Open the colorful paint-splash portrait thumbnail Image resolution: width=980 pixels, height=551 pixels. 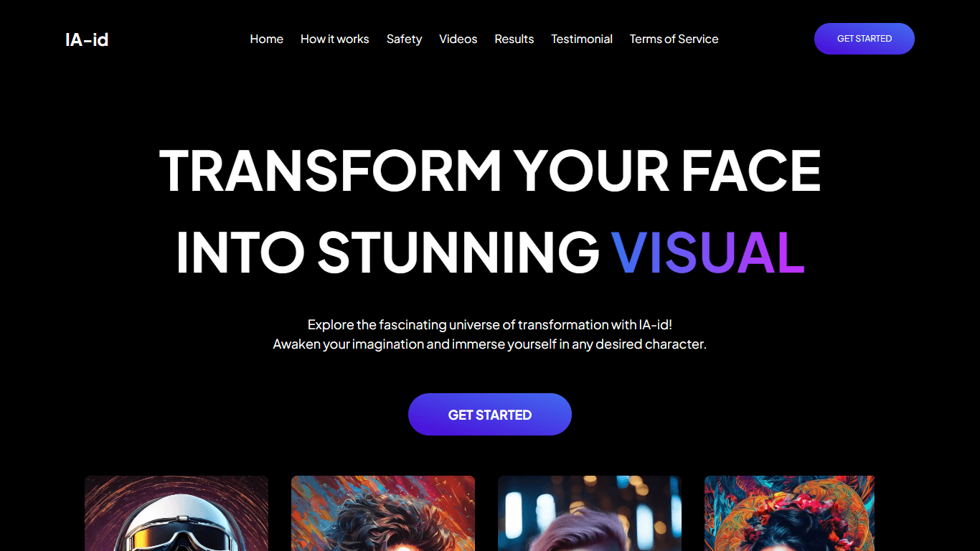383,513
